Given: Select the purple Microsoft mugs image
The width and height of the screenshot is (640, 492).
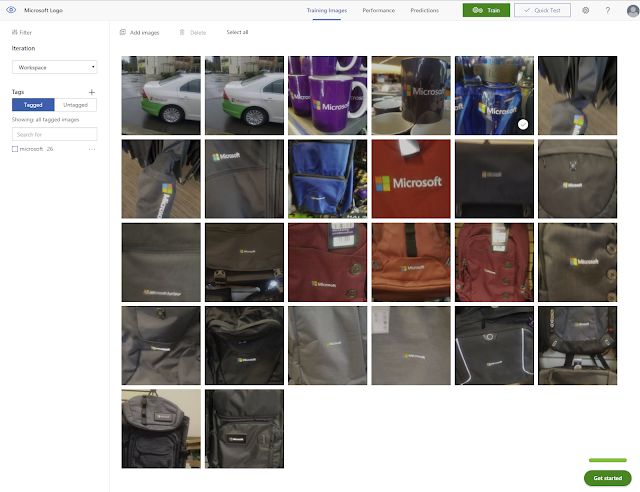Looking at the screenshot, I should pos(327,95).
